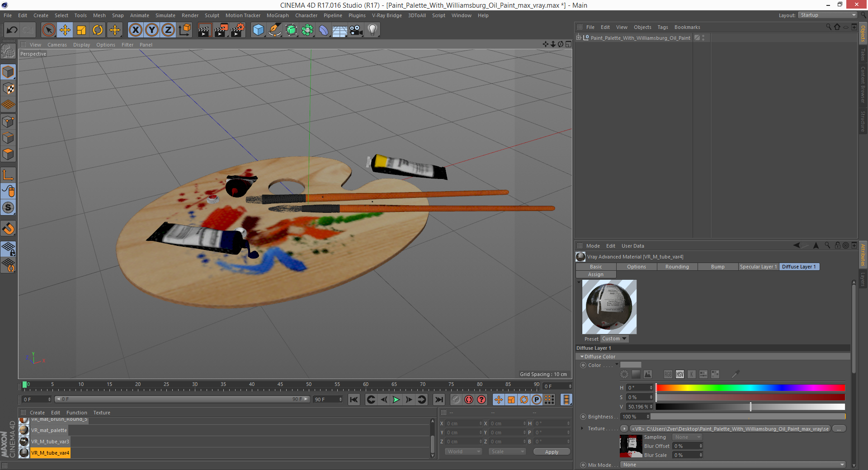Click the Undo arrow icon
Image resolution: width=868 pixels, height=470 pixels.
pos(12,30)
